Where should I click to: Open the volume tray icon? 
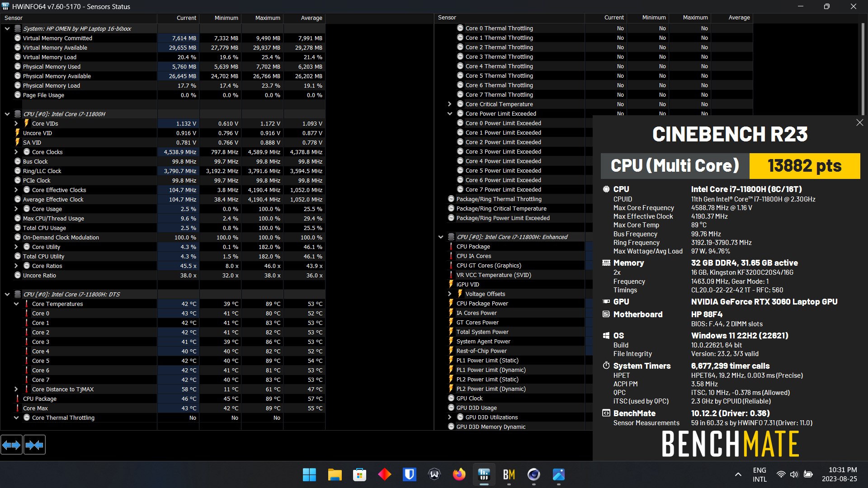point(794,474)
